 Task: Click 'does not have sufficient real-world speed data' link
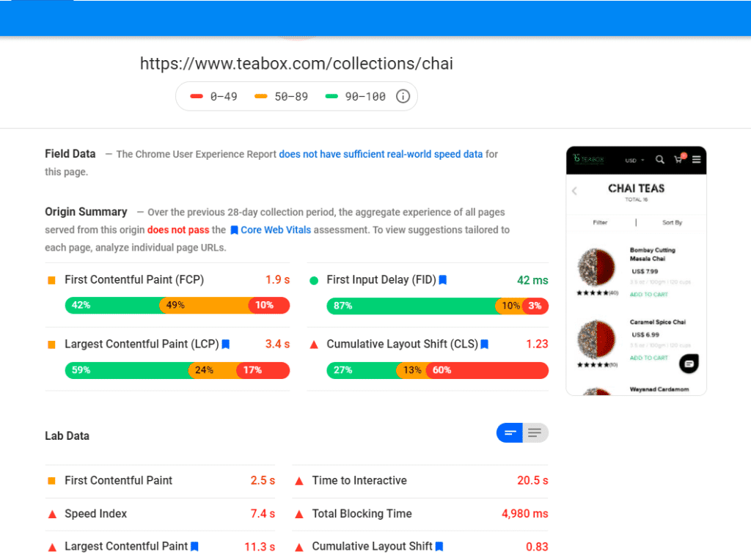tap(381, 154)
